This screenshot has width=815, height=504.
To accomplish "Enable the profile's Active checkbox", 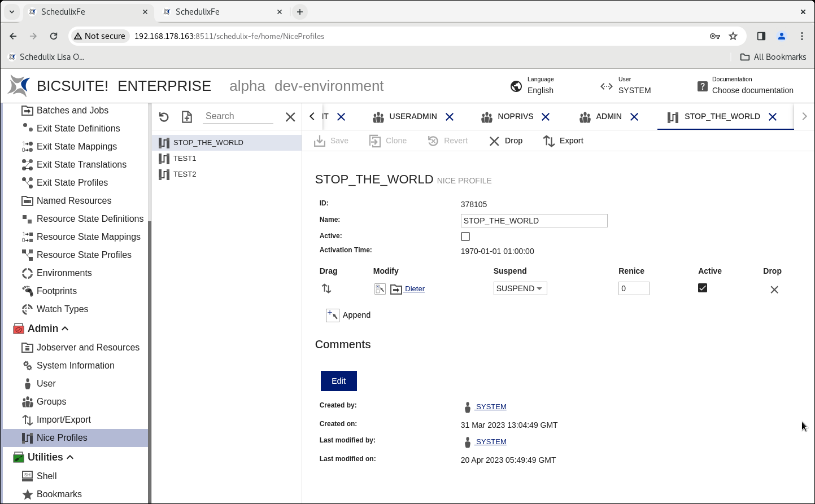I will pyautogui.click(x=465, y=236).
